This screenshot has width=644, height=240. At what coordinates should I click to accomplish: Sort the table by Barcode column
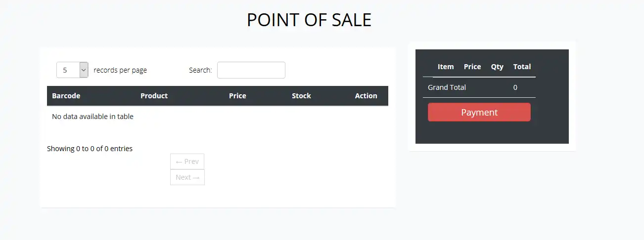pyautogui.click(x=66, y=96)
